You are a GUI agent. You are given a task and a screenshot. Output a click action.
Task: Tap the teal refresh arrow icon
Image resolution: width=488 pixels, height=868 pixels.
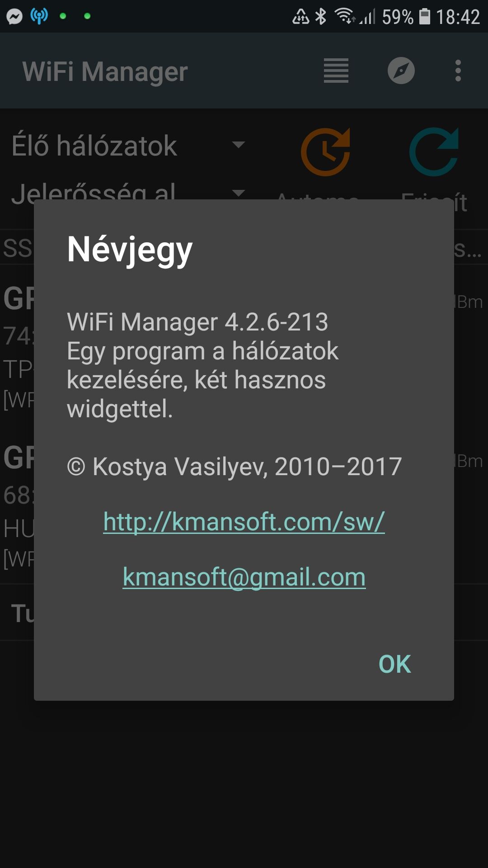pyautogui.click(x=434, y=152)
